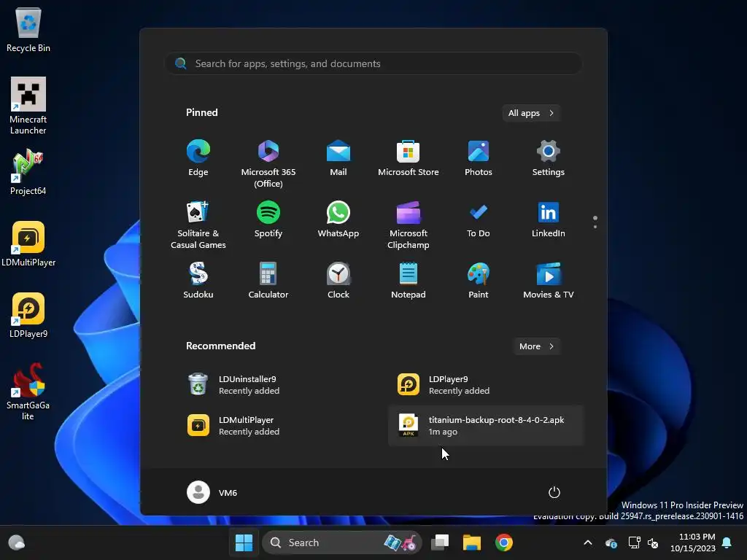
Task: Open the muted volume tray icon
Action: click(x=653, y=542)
